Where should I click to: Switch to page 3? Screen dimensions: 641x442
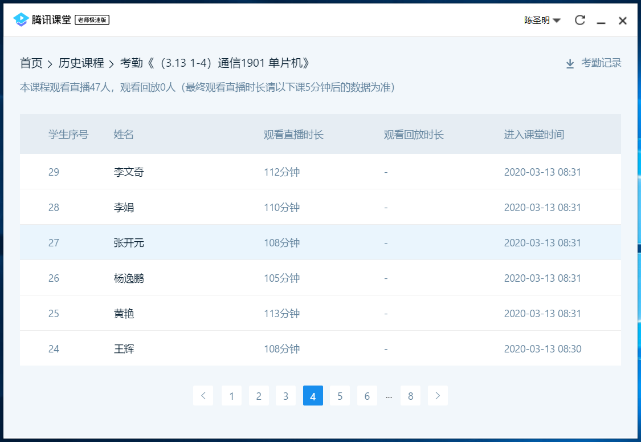285,396
